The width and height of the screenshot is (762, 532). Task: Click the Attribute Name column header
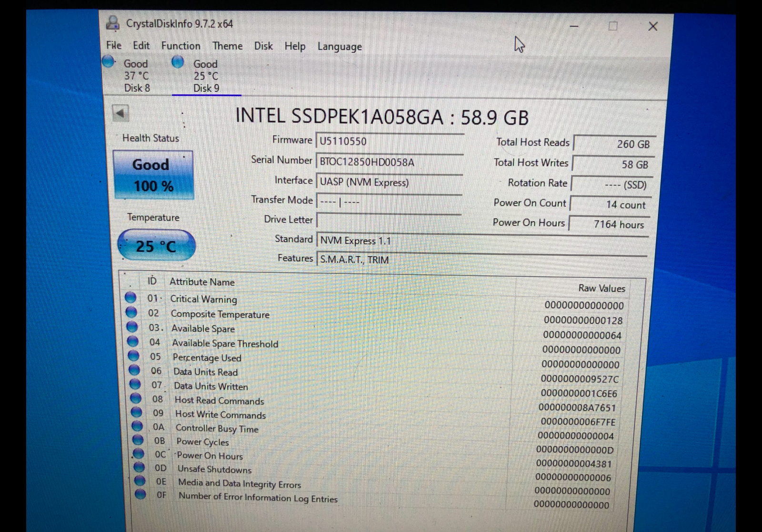pyautogui.click(x=202, y=282)
